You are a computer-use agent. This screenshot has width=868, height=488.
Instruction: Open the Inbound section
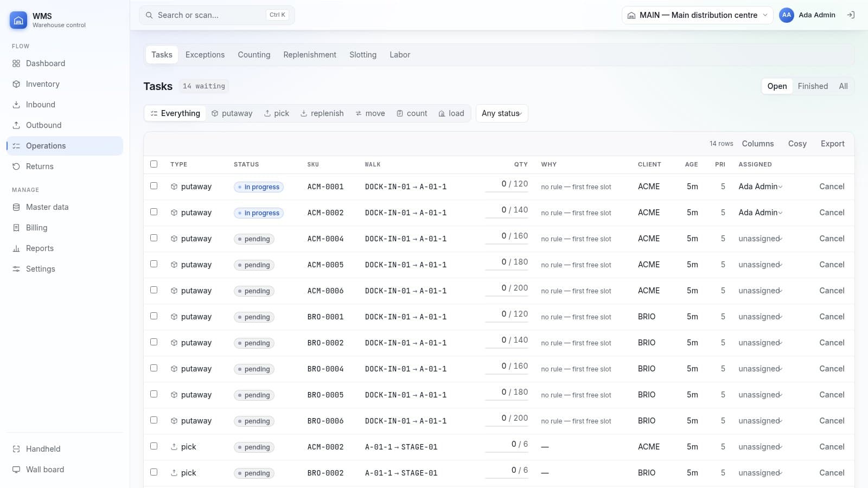(65, 105)
